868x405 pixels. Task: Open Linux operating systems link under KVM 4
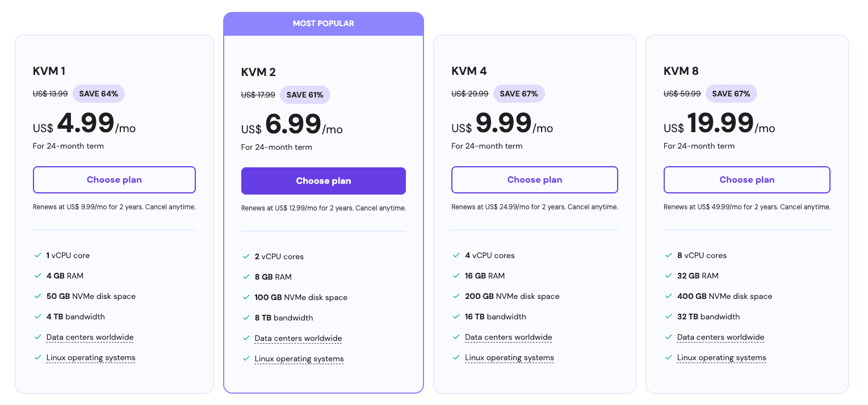(509, 357)
